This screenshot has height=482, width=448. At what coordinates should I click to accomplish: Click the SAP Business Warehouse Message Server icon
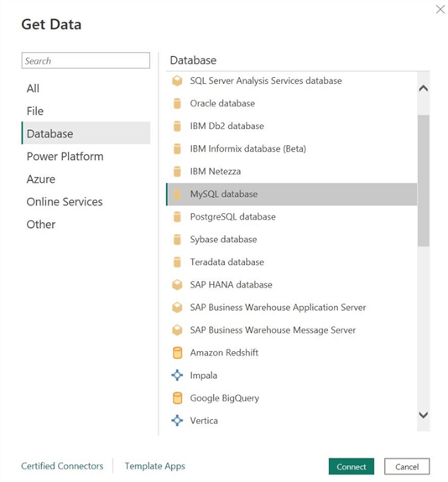click(177, 330)
